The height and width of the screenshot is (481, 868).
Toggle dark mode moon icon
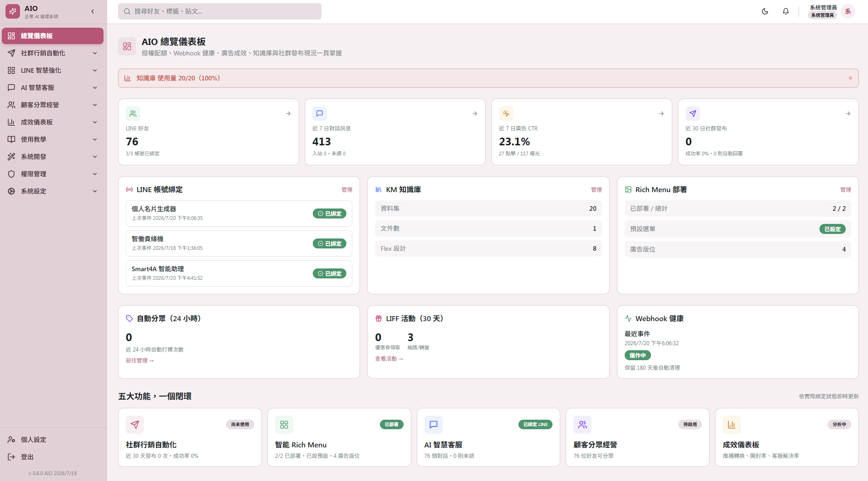[x=765, y=11]
